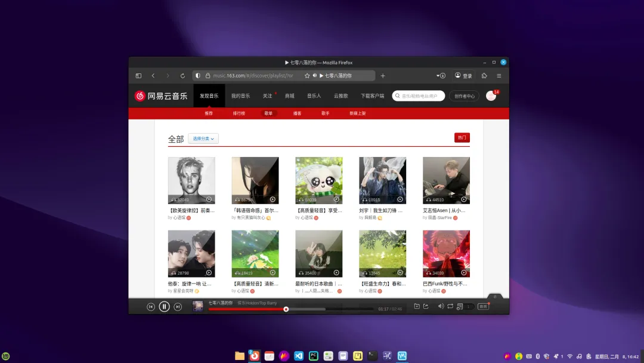Go to the 歌手 sub-navigation item
Image resolution: width=644 pixels, height=363 pixels.
click(x=326, y=113)
